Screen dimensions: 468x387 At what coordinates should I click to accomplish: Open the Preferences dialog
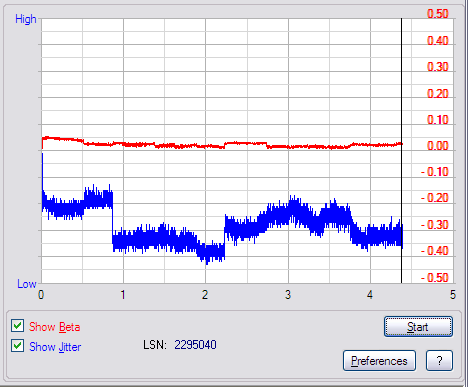click(x=379, y=360)
